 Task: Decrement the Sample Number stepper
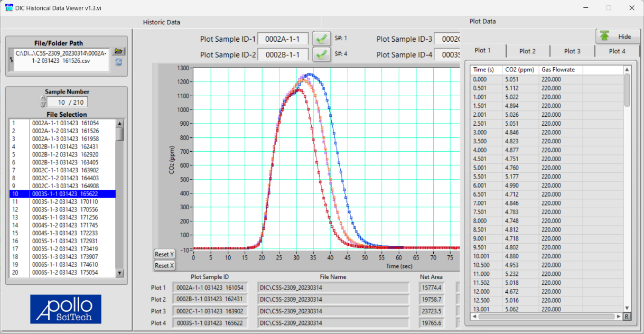coord(43,105)
